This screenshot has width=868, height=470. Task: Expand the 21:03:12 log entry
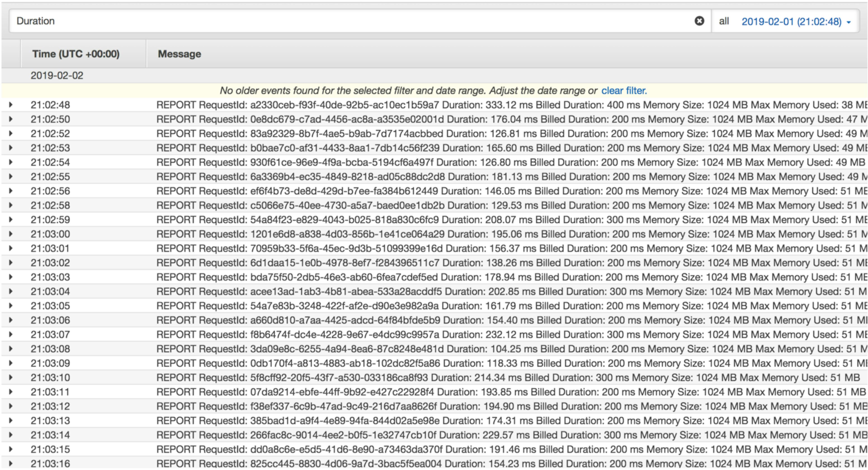pos(11,406)
